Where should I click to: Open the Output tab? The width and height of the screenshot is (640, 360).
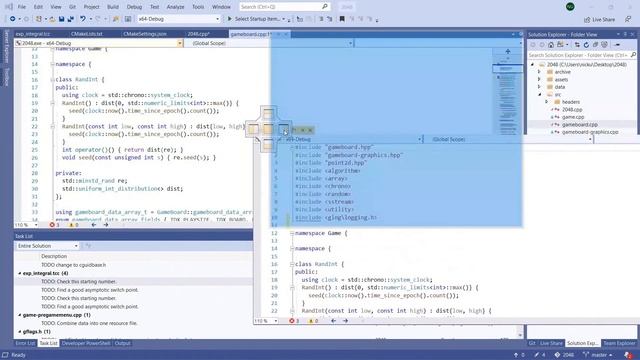122,343
